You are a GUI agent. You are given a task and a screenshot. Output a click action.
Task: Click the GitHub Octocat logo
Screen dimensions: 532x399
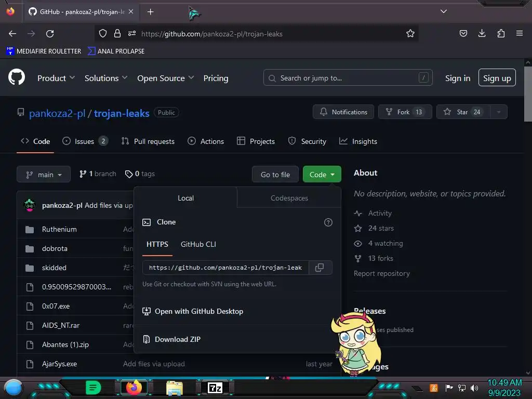[x=17, y=77]
